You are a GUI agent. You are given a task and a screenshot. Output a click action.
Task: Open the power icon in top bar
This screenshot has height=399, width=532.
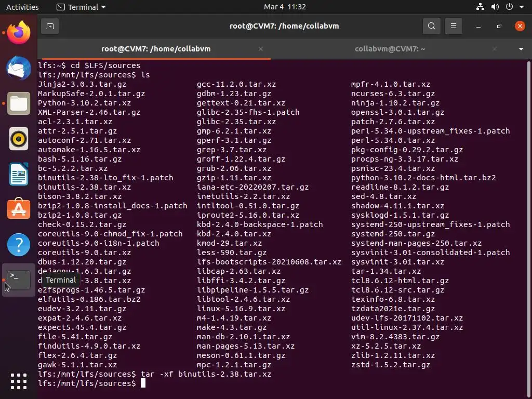pos(509,7)
